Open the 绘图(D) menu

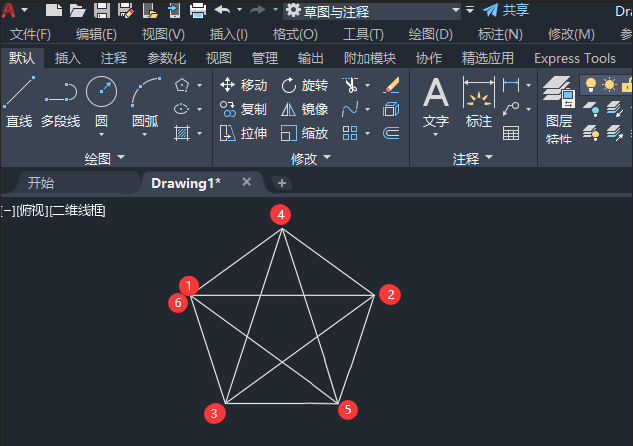click(x=430, y=34)
